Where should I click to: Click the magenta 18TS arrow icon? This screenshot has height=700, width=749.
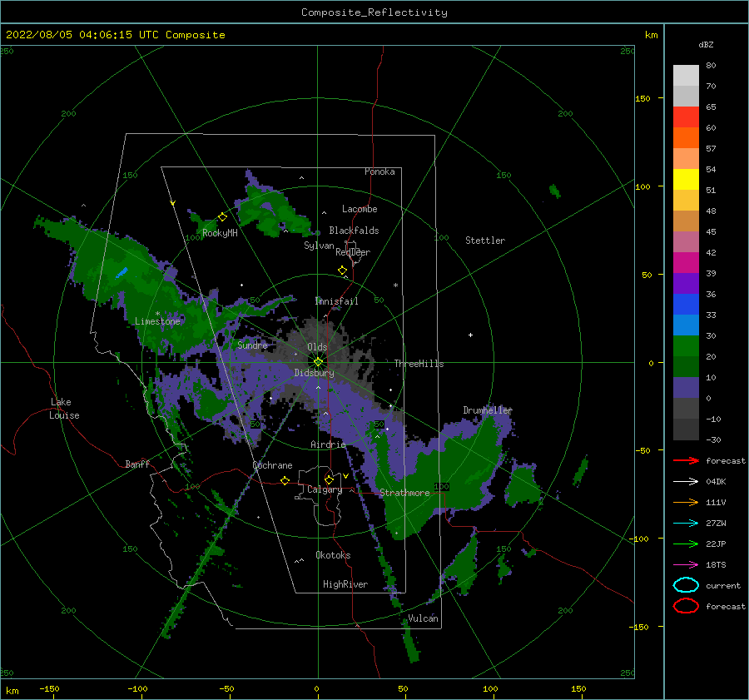point(686,565)
